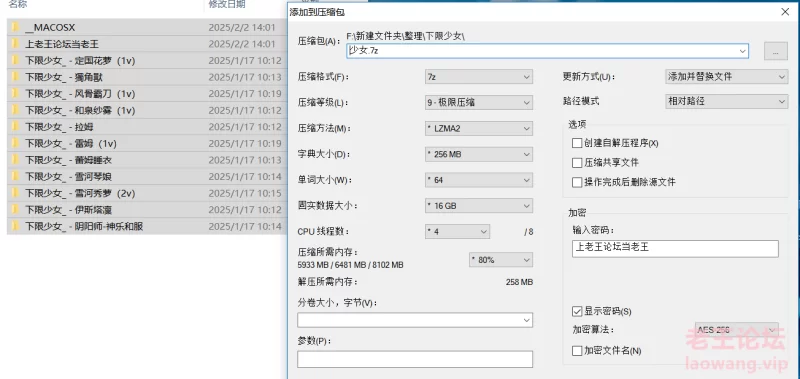Image resolution: width=800 pixels, height=379 pixels.
Task: Open the 压缩等级 dropdown showing 9 - 极限压缩
Action: click(479, 103)
